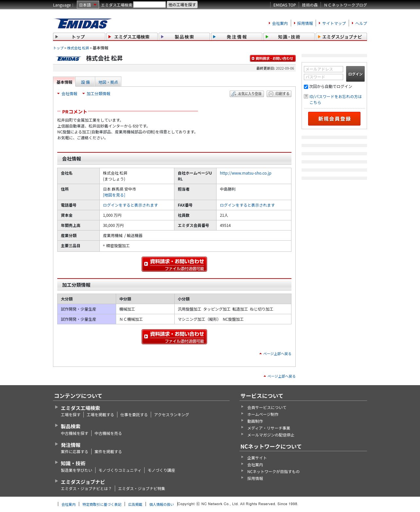Open the company homepage URL link
The height and width of the screenshot is (512, 420).
246,173
